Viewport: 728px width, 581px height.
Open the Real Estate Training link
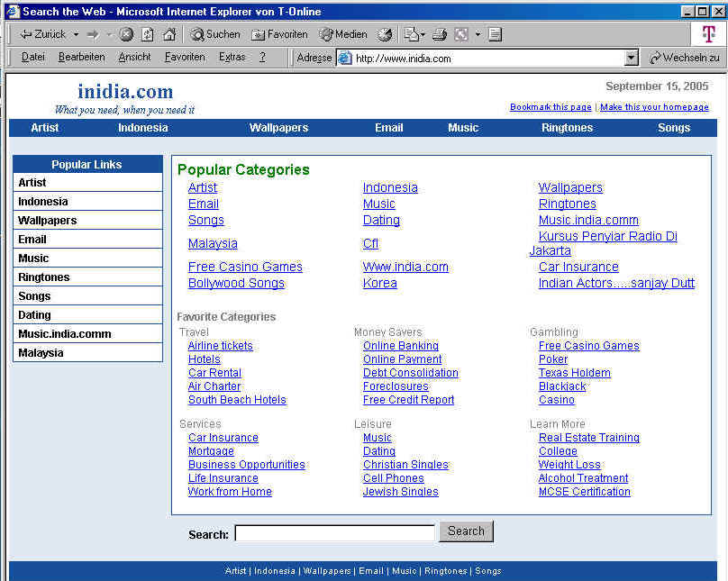coord(589,438)
